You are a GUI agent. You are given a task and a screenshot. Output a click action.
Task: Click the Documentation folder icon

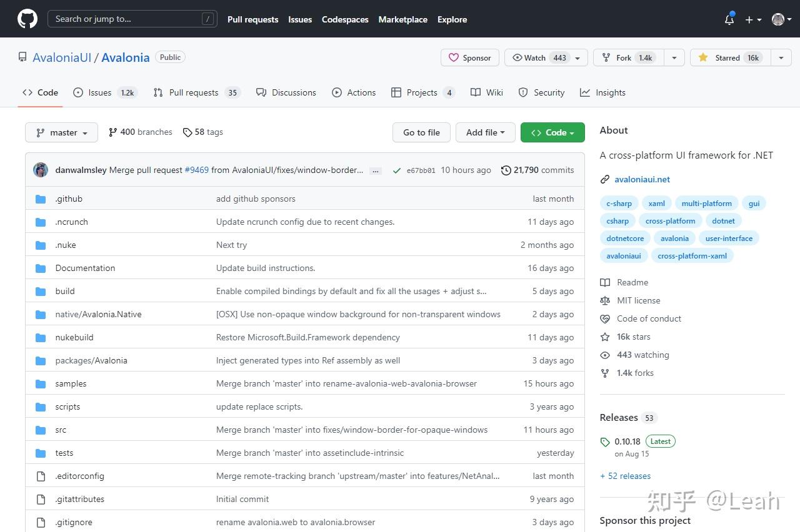tap(41, 268)
